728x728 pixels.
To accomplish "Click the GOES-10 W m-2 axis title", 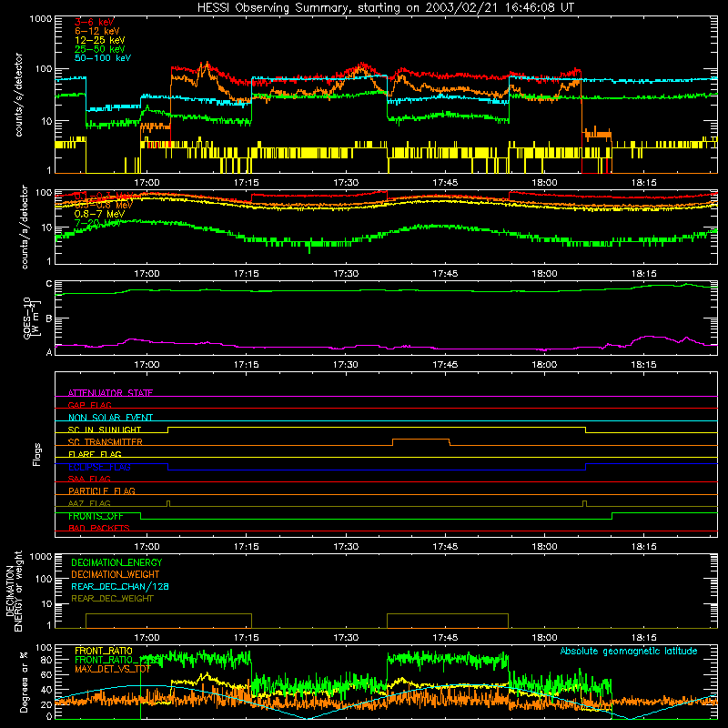I will (32, 318).
